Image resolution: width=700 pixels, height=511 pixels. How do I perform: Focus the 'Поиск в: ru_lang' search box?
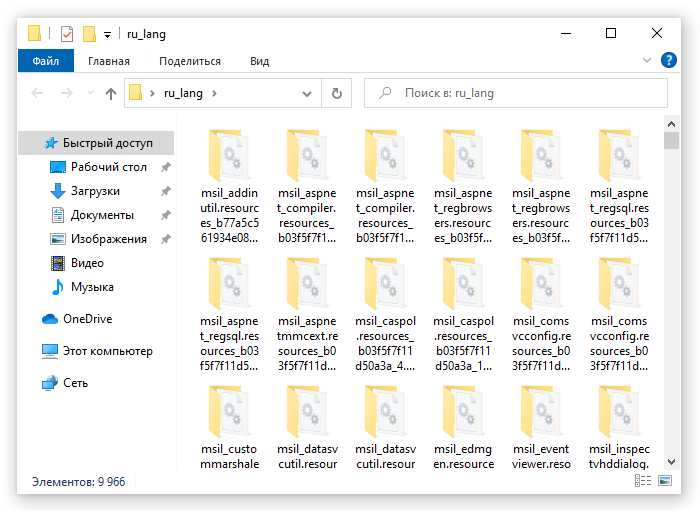pyautogui.click(x=516, y=93)
